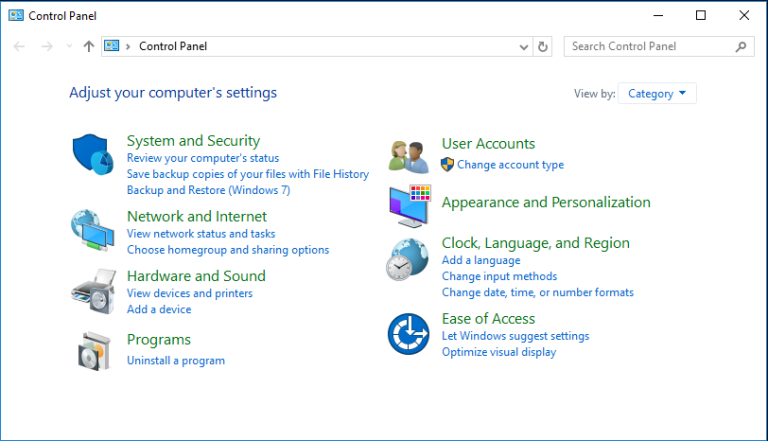Expand the address bar history dropdown
768x441 pixels.
click(524, 47)
